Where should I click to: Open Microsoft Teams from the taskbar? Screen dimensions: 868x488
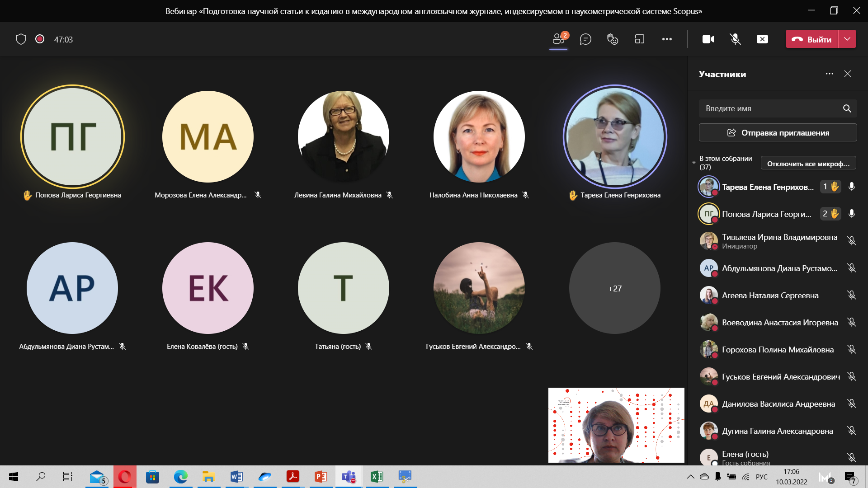pos(349,477)
